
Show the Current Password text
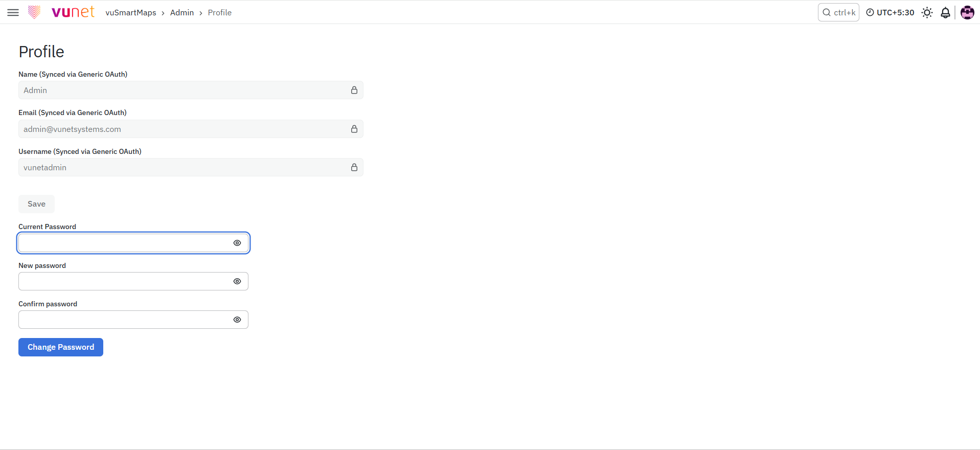pos(237,243)
